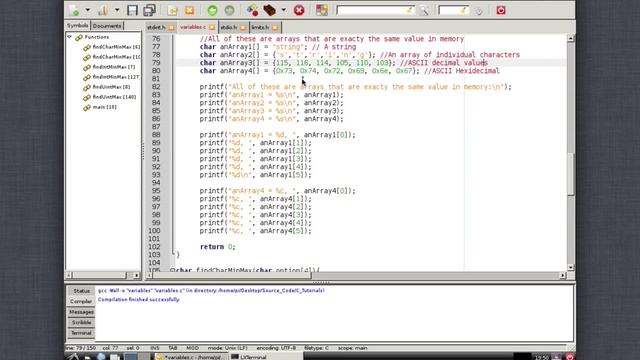
Task: Switch to the Symbols sidebar tab
Action: tap(78, 26)
